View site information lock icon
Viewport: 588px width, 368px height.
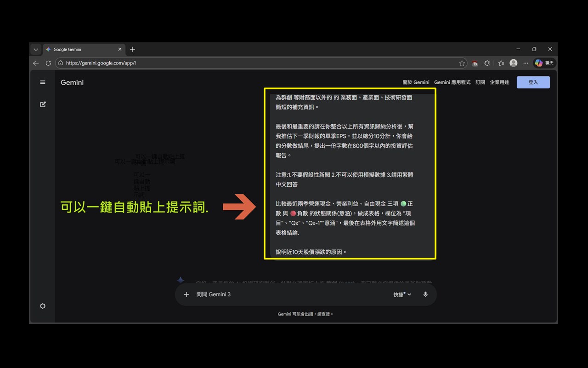pos(60,63)
